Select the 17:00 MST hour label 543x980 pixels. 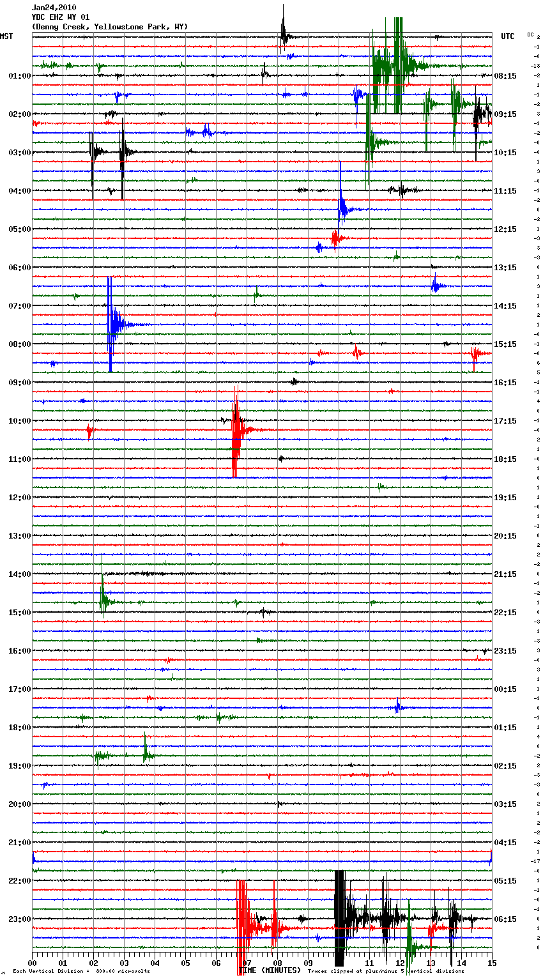[x=20, y=689]
